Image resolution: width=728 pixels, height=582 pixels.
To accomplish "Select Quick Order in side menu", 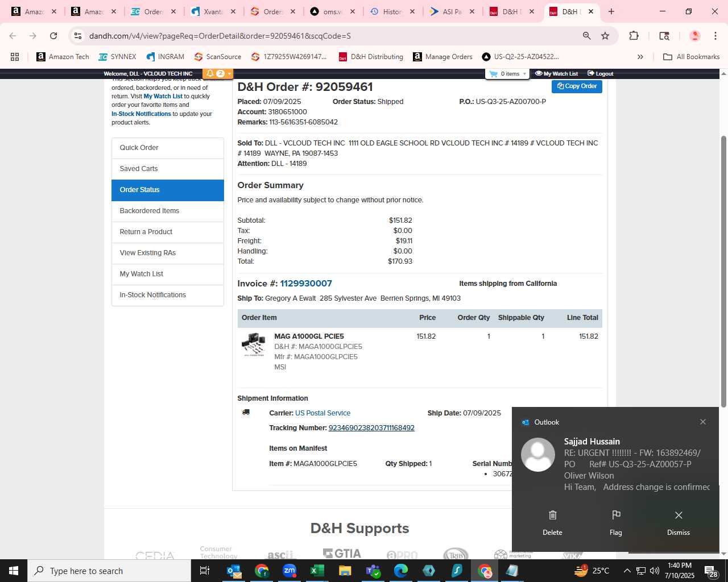I will [x=168, y=148].
